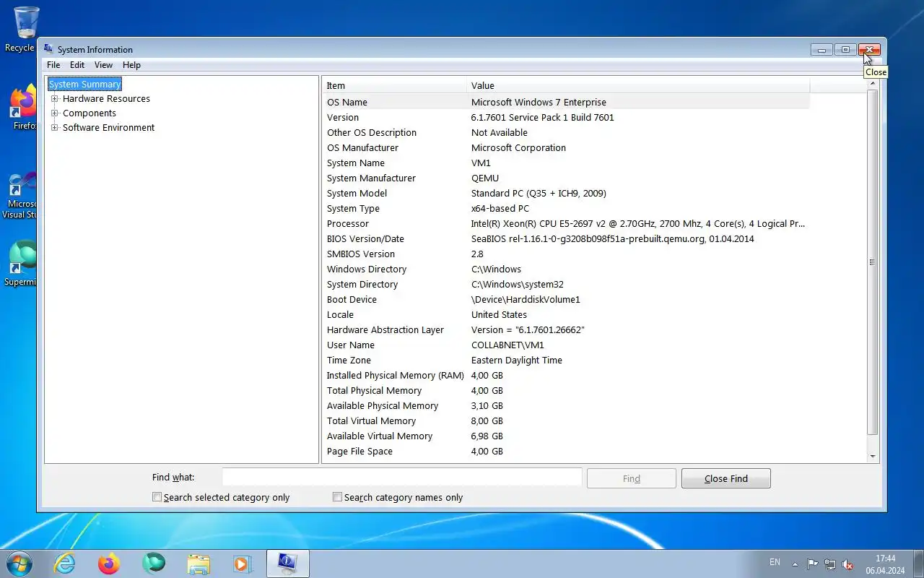924x578 pixels.
Task: Click the Find button
Action: coord(631,478)
